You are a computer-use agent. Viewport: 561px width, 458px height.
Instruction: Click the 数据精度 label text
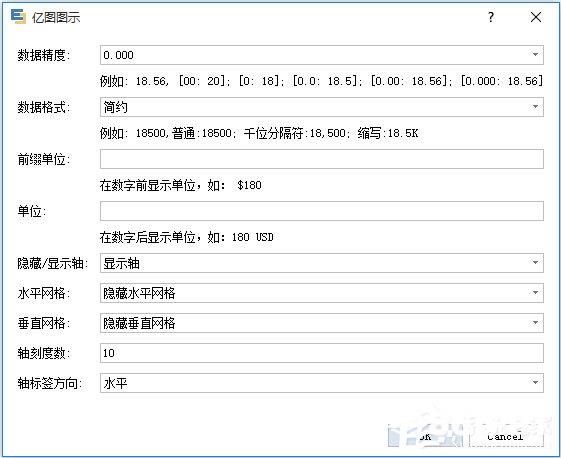click(x=43, y=55)
